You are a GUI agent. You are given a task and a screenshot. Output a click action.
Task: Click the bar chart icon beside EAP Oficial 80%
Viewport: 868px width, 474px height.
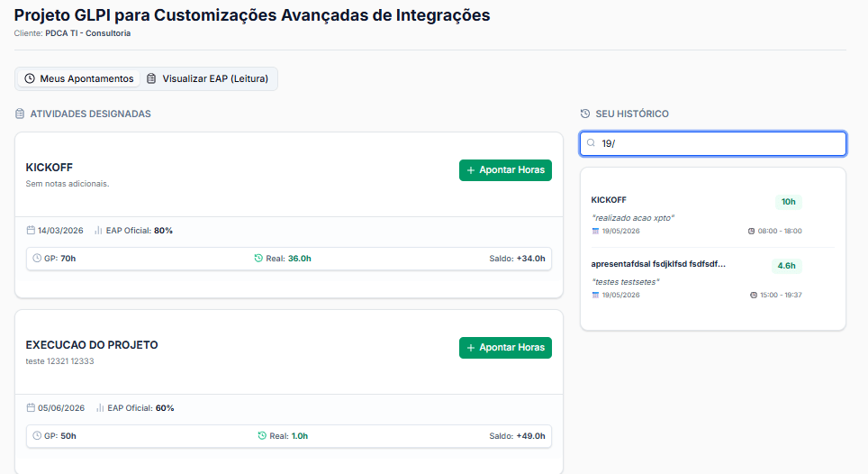click(98, 231)
